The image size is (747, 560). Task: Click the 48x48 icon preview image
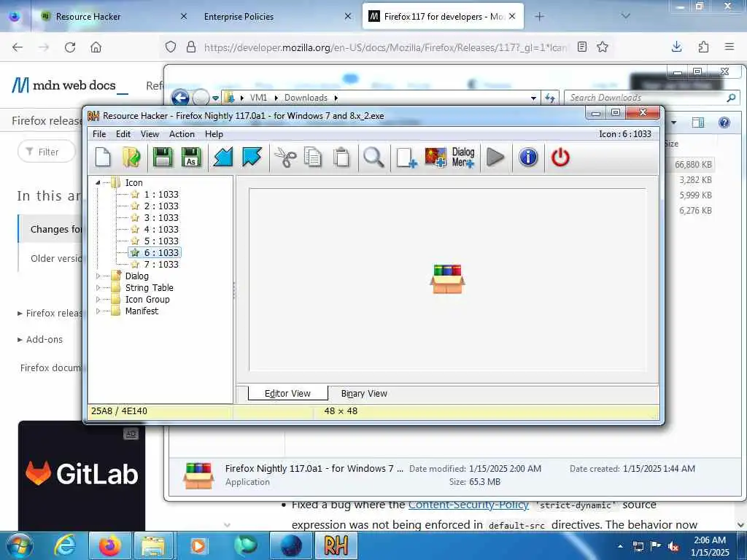447,279
